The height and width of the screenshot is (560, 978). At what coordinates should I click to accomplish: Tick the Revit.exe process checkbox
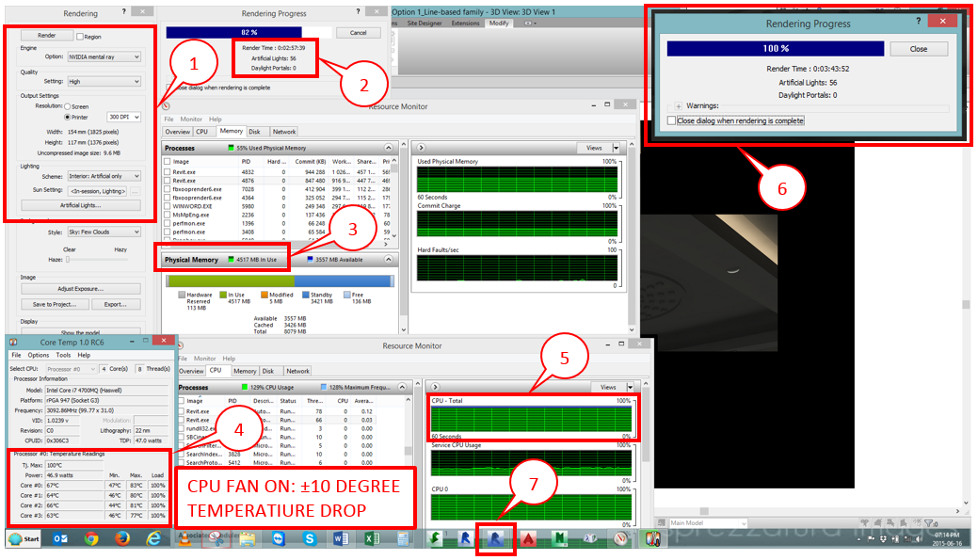point(167,170)
